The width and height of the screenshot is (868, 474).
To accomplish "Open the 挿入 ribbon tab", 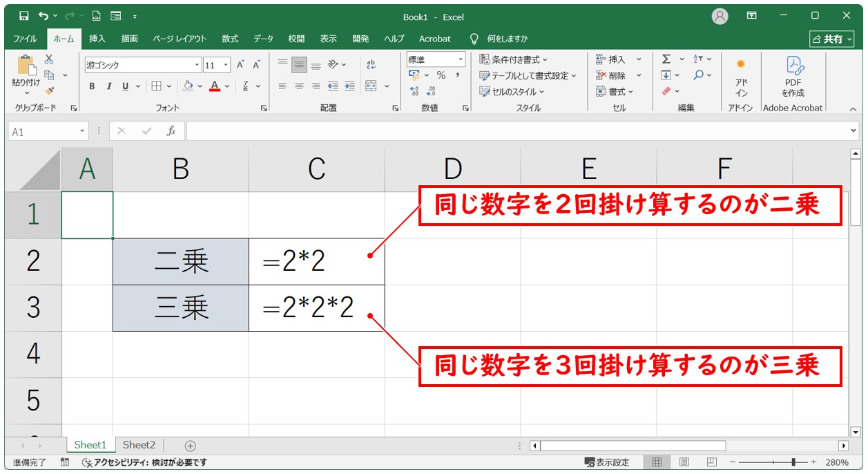I will coord(97,39).
